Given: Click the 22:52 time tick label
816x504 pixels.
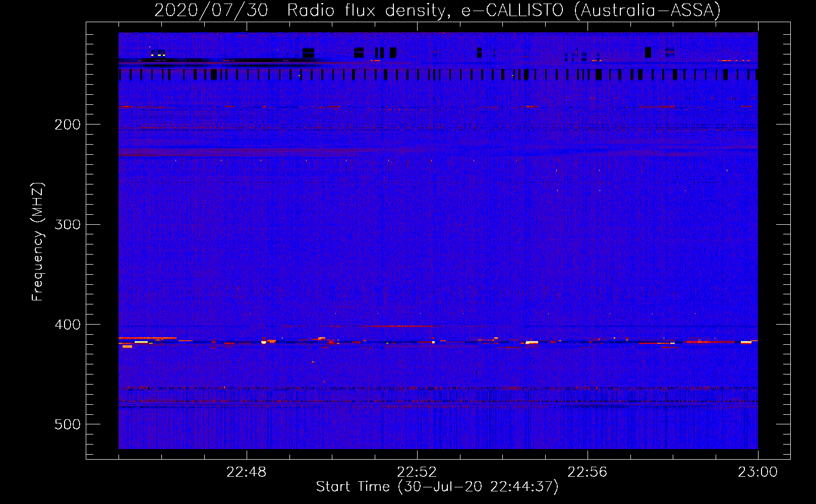Looking at the screenshot, I should 417,472.
